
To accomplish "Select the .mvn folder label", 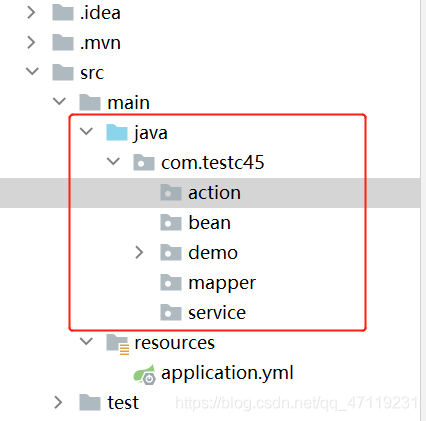I will (100, 43).
